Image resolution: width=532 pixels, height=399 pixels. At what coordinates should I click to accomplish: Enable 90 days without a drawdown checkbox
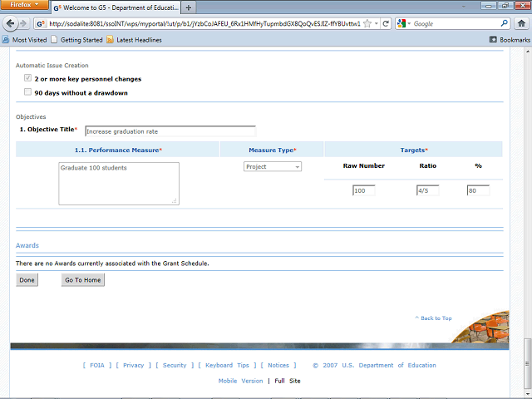tap(27, 92)
